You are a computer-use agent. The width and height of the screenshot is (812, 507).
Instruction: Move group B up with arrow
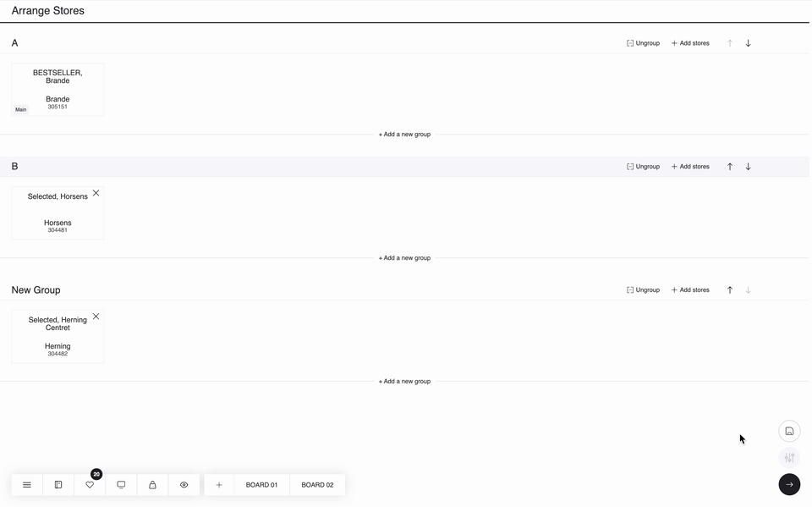(730, 167)
